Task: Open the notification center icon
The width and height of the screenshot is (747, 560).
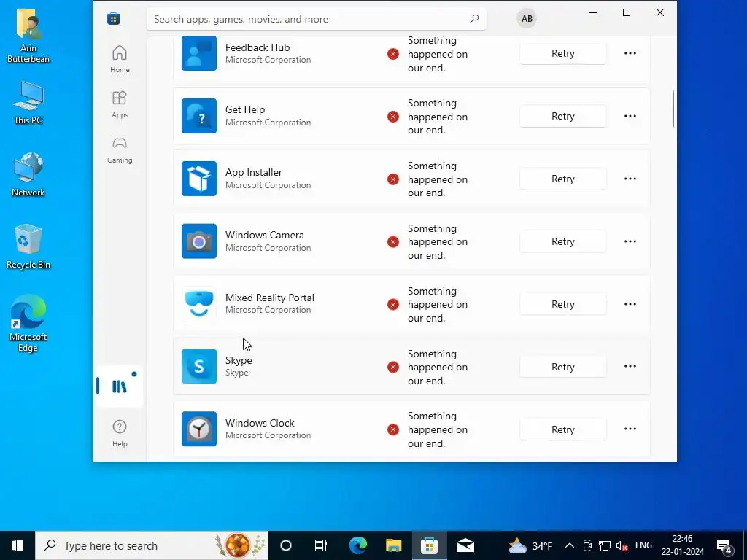Action: tap(724, 545)
